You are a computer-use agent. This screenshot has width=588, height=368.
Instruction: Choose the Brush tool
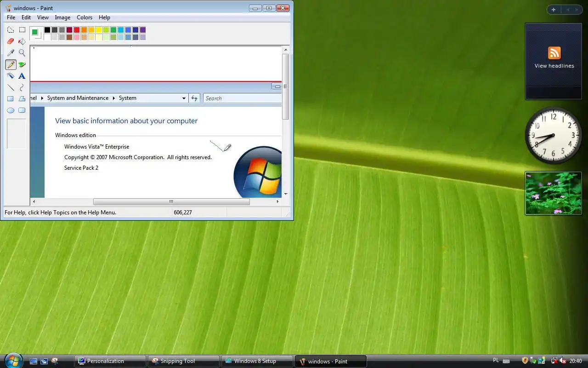(22, 64)
